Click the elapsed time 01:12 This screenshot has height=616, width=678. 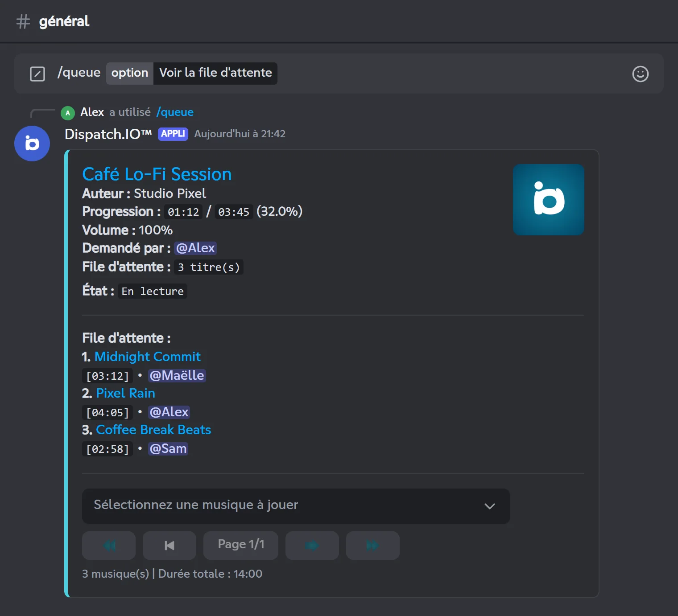(x=183, y=212)
